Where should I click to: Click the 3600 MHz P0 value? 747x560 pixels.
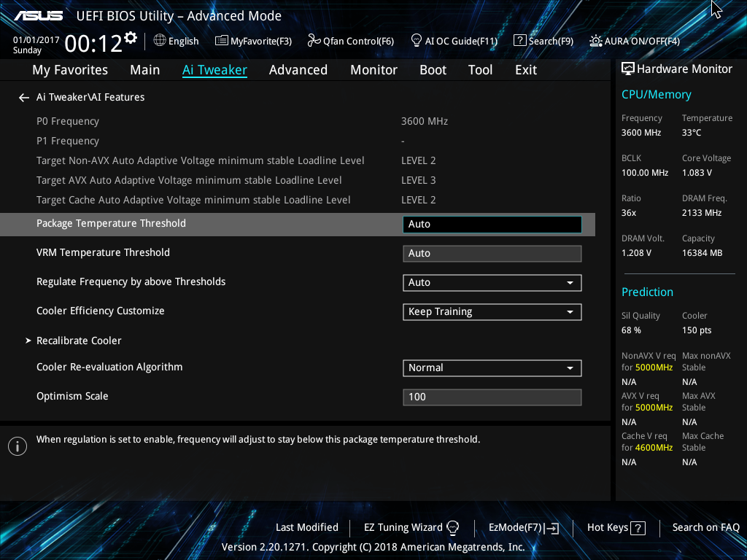425,122
